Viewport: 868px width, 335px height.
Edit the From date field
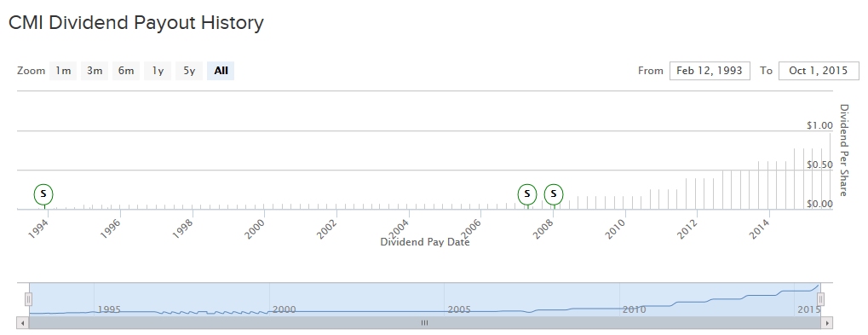pos(710,71)
